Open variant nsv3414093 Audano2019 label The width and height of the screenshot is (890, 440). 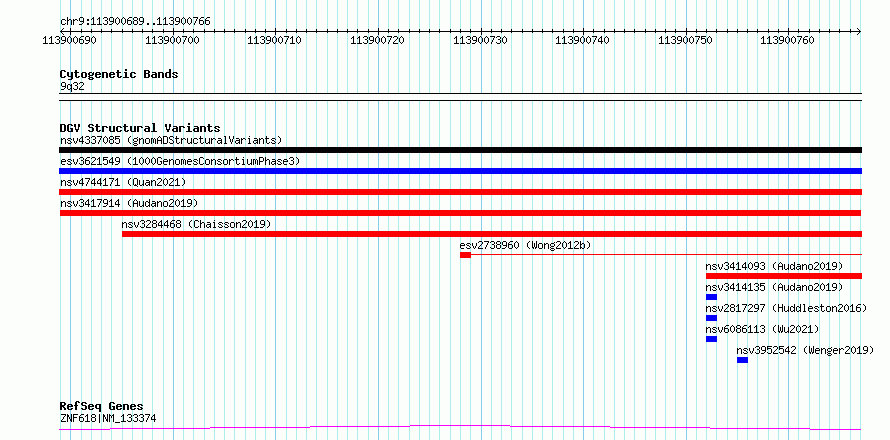click(774, 266)
